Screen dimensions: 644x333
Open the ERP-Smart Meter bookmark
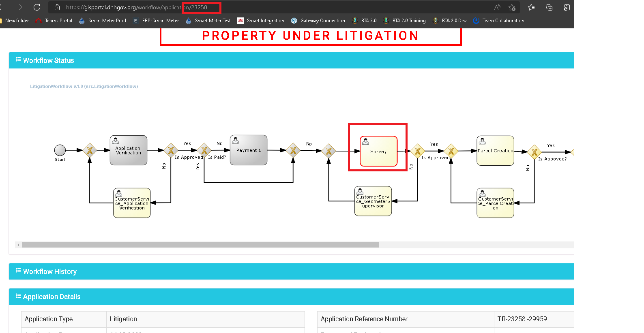156,21
